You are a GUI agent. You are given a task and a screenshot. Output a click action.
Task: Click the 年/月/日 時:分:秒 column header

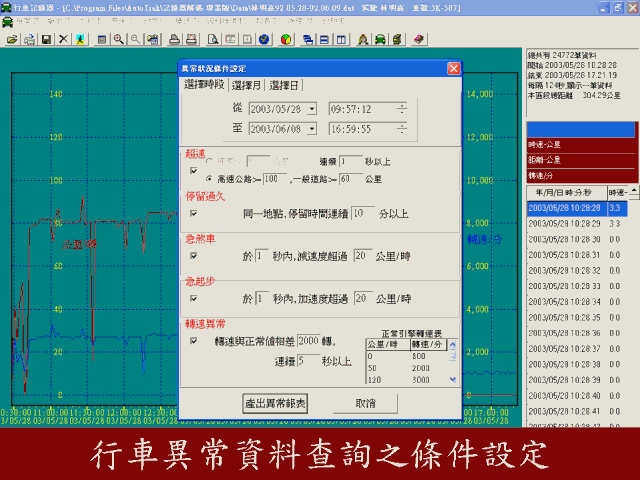(567, 193)
